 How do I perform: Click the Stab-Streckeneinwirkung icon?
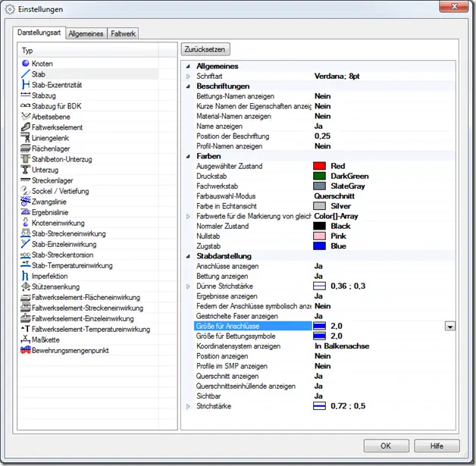(x=26, y=233)
